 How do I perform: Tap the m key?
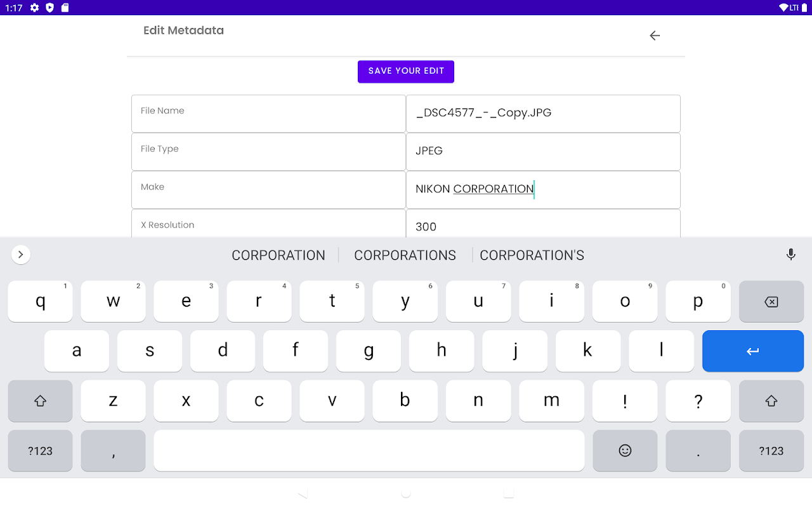(551, 401)
